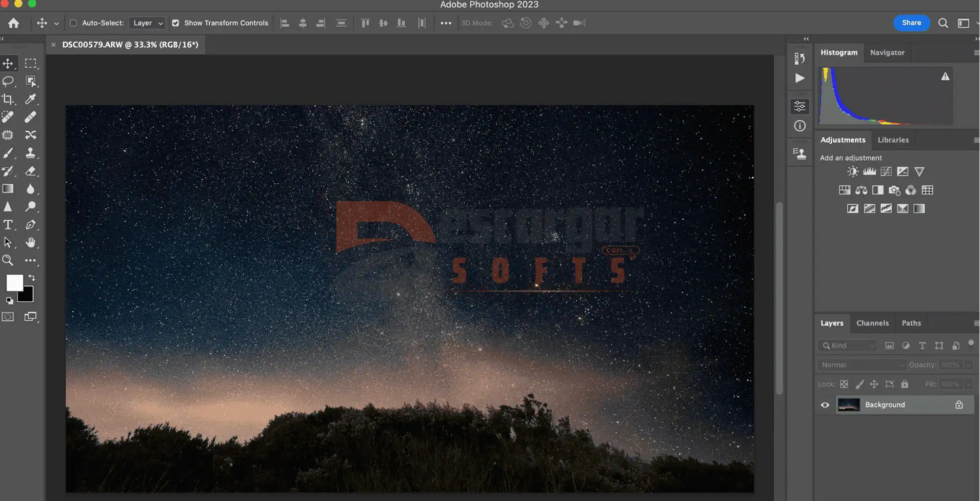Switch to the Navigator tab
Viewport: 980px width, 501px height.
[887, 52]
